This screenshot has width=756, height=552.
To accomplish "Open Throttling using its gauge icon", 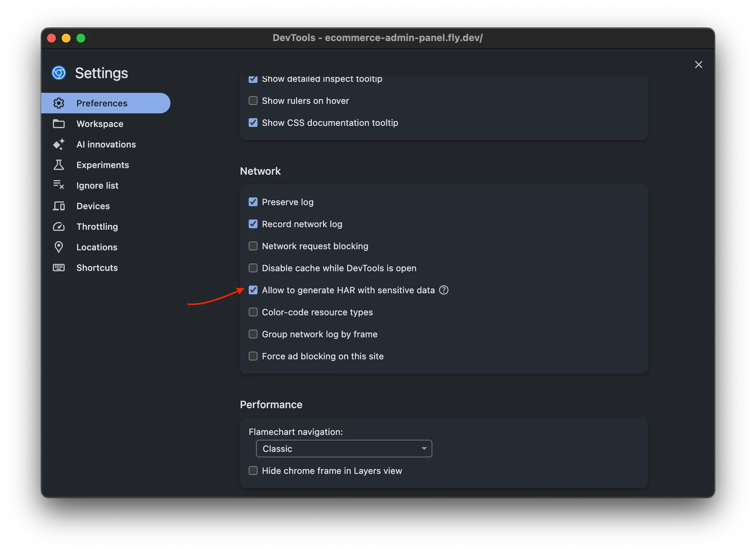I will coord(59,227).
